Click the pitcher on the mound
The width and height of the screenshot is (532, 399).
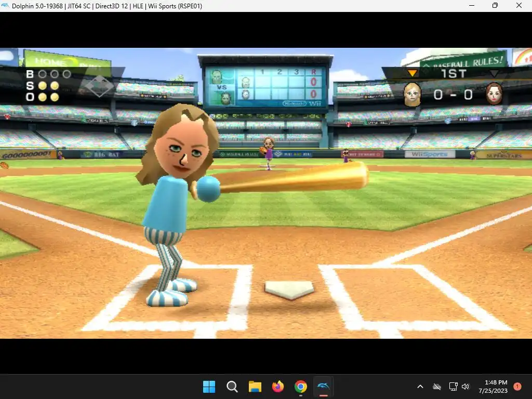[x=268, y=153]
